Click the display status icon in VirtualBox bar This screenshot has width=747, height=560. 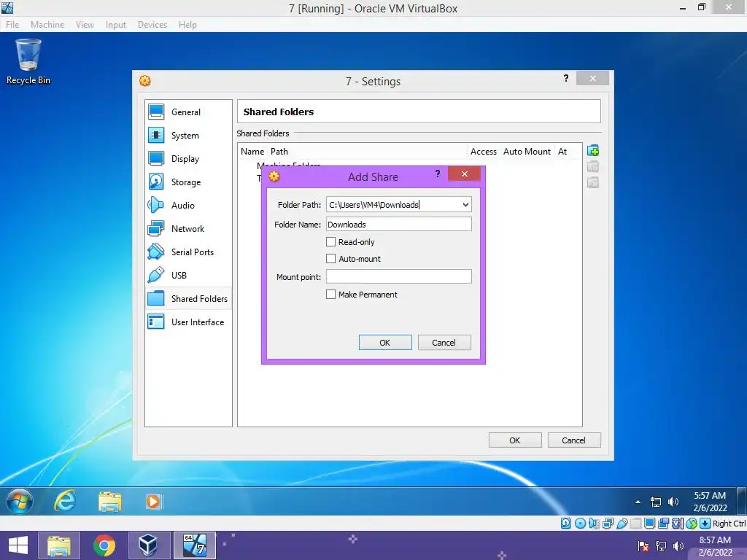[649, 524]
